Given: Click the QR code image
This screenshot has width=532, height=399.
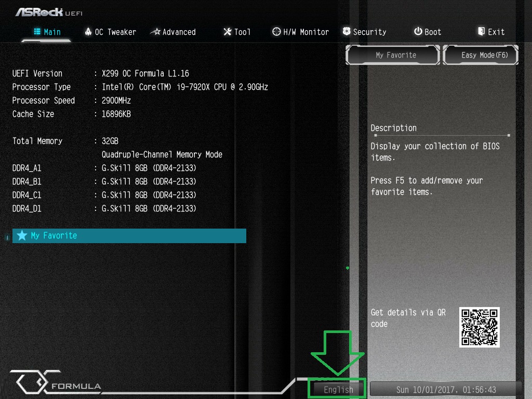Looking at the screenshot, I should tap(480, 327).
